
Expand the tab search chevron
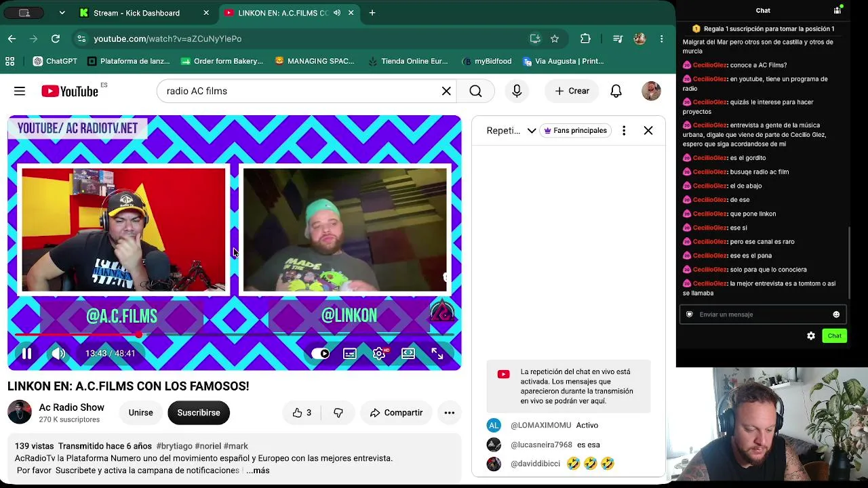[62, 13]
